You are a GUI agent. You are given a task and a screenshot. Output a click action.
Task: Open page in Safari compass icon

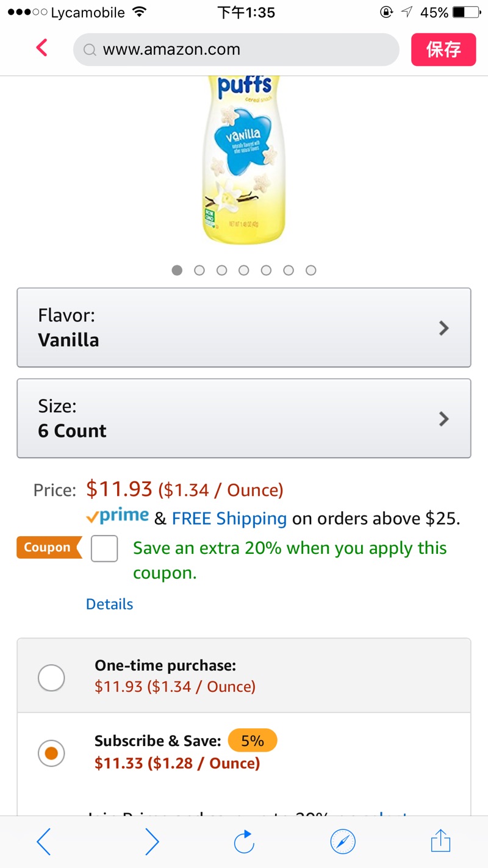pos(343,842)
